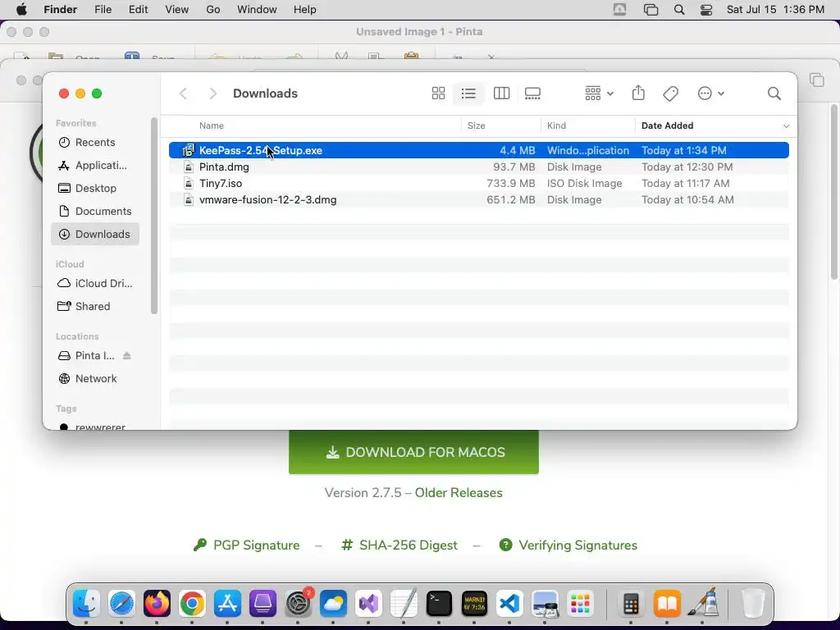Open the SHA-256 Digest link
This screenshot has height=630, width=840.
[x=399, y=545]
